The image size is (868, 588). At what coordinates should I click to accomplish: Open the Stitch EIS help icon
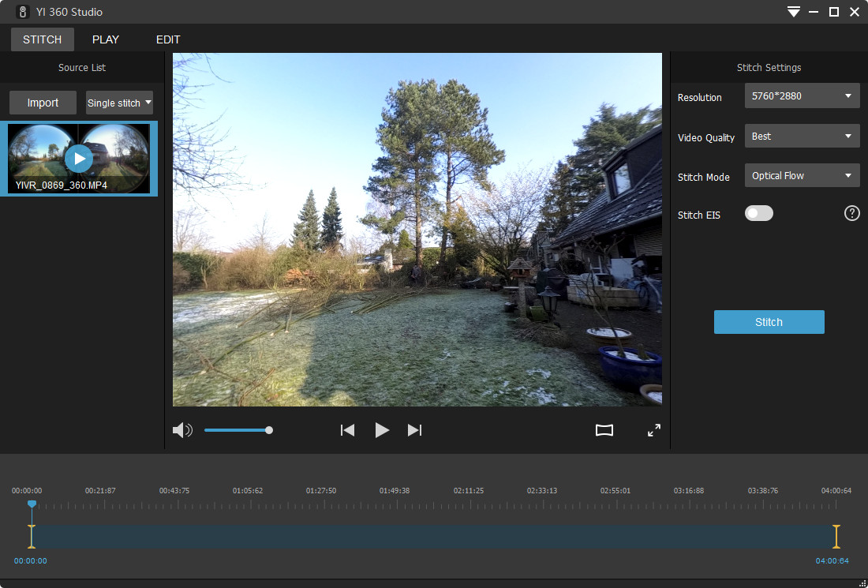pos(851,213)
